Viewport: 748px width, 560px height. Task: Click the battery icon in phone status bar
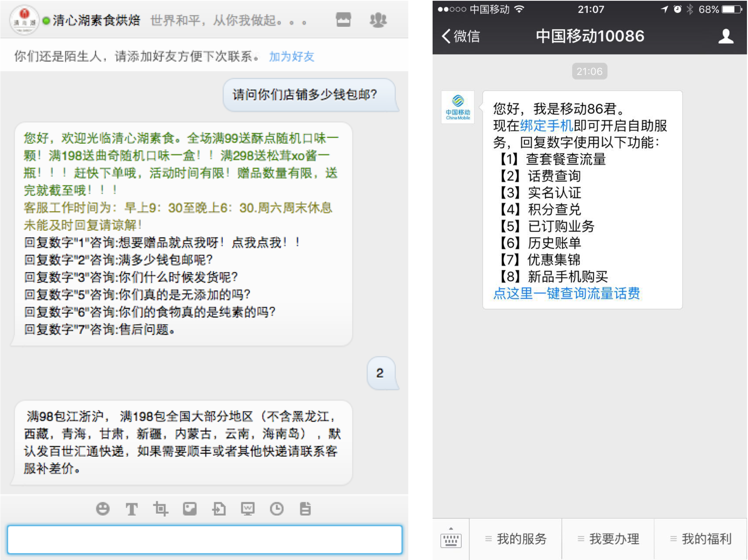[x=732, y=9]
